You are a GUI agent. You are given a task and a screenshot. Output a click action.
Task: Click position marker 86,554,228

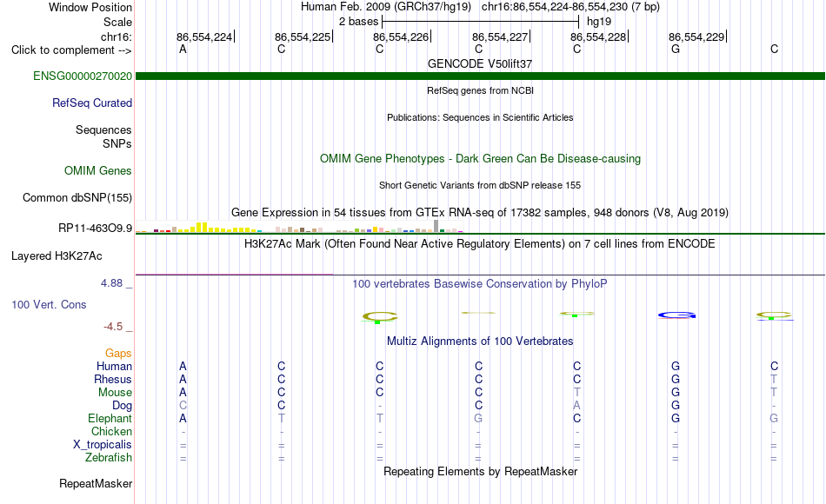[x=599, y=36]
